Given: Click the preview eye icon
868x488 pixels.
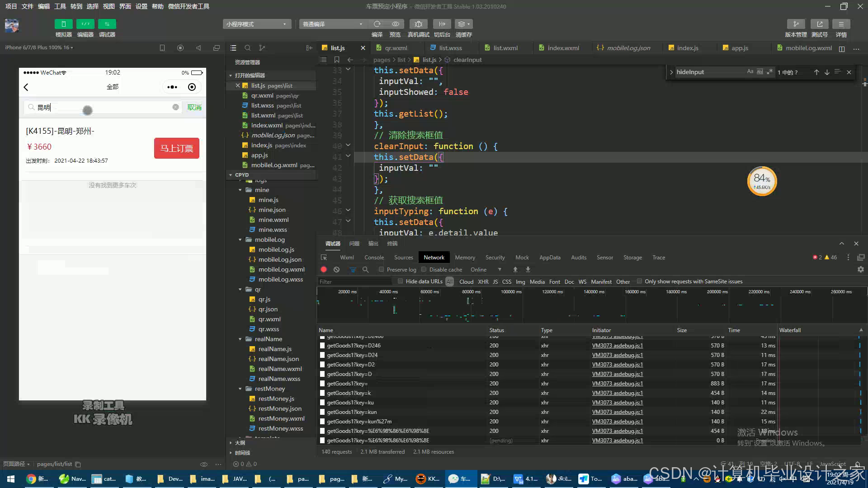Looking at the screenshot, I should pos(395,24).
